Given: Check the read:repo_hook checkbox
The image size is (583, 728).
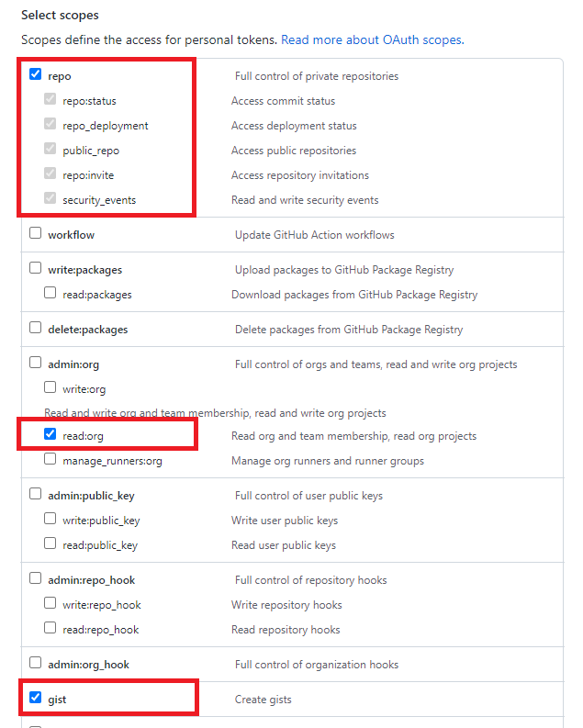Looking at the screenshot, I should [x=50, y=628].
